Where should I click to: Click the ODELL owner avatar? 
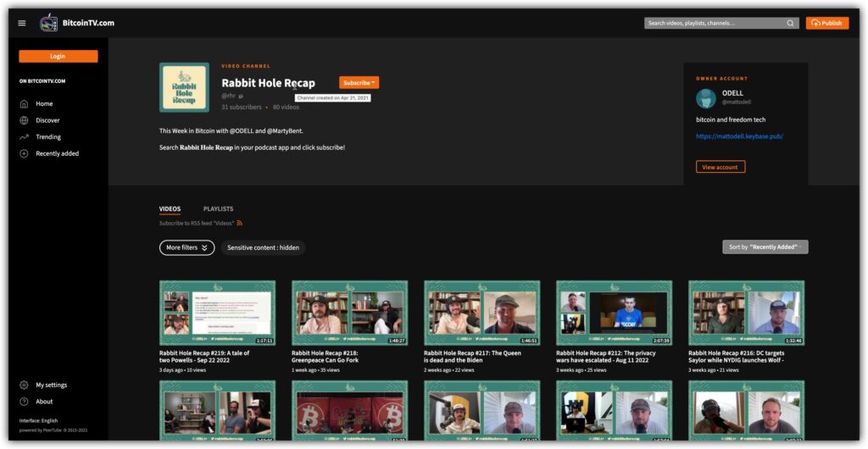(x=706, y=98)
